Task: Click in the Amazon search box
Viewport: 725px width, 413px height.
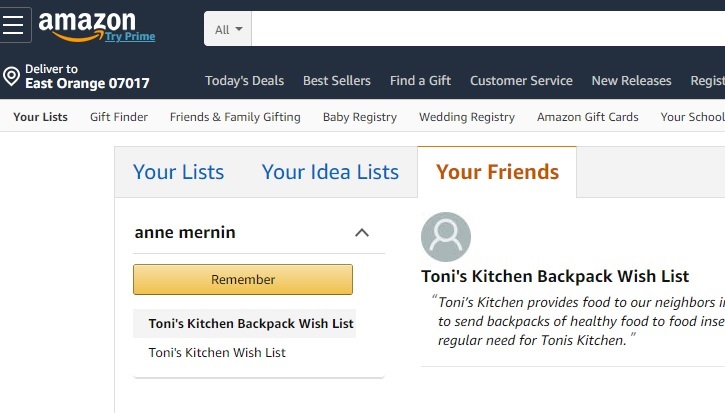Action: pyautogui.click(x=488, y=29)
